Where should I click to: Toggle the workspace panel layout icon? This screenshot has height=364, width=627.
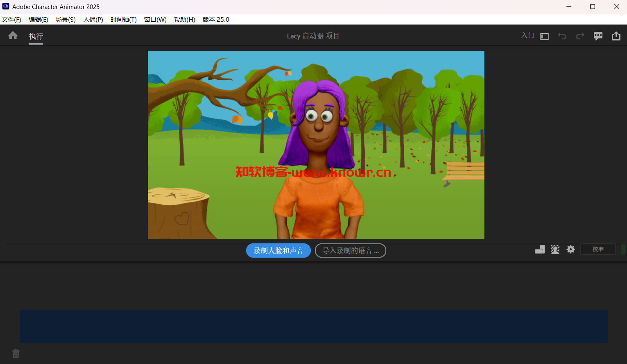(544, 36)
